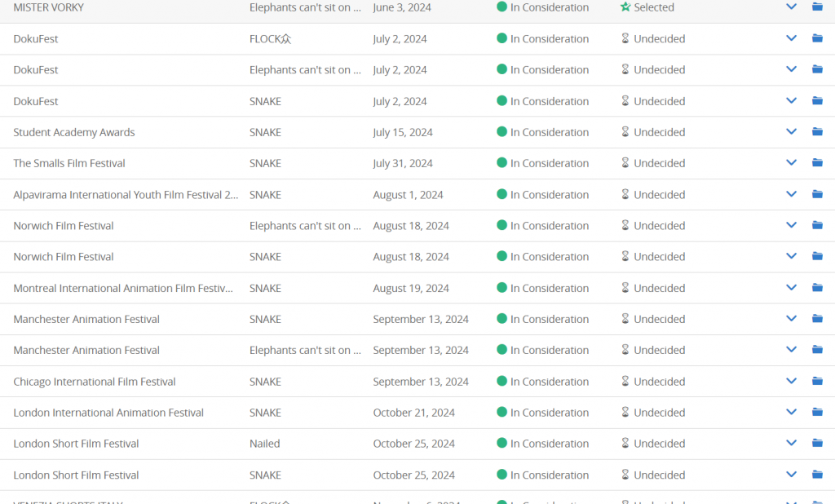Click Elephants project in Norwich Film Festival row
Screen dimensions: 835x504
tap(305, 226)
